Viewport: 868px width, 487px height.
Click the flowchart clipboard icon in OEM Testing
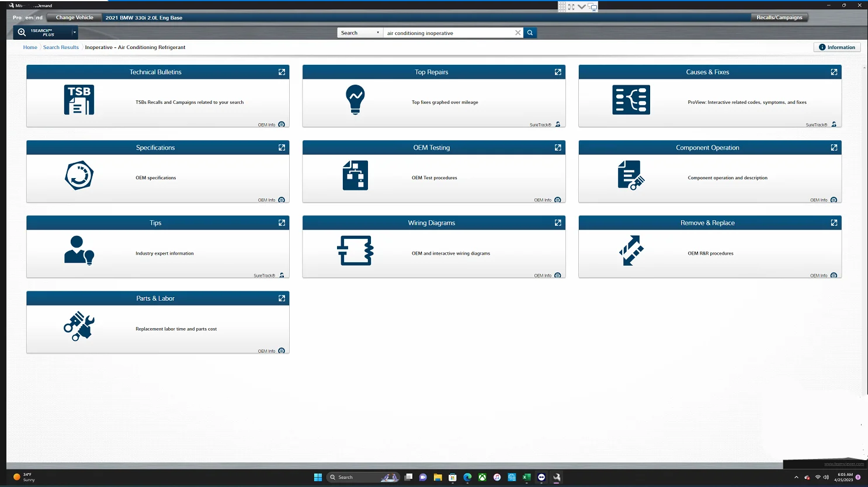click(355, 175)
